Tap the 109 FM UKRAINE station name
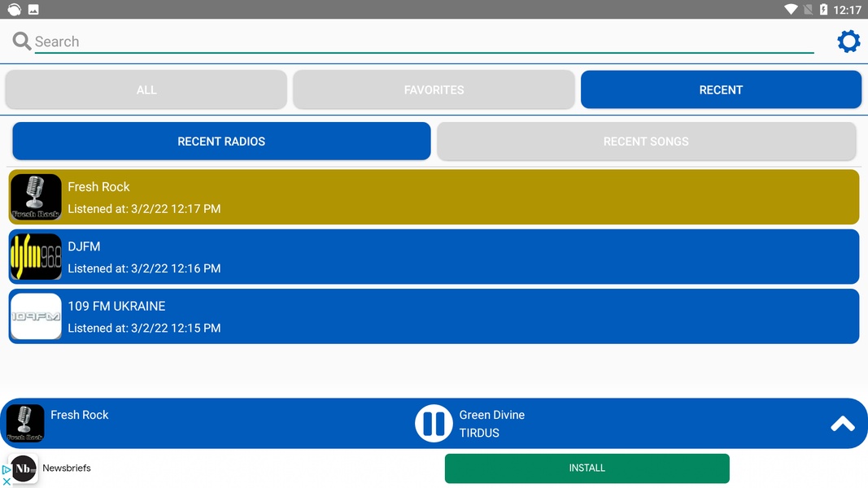 coord(116,307)
